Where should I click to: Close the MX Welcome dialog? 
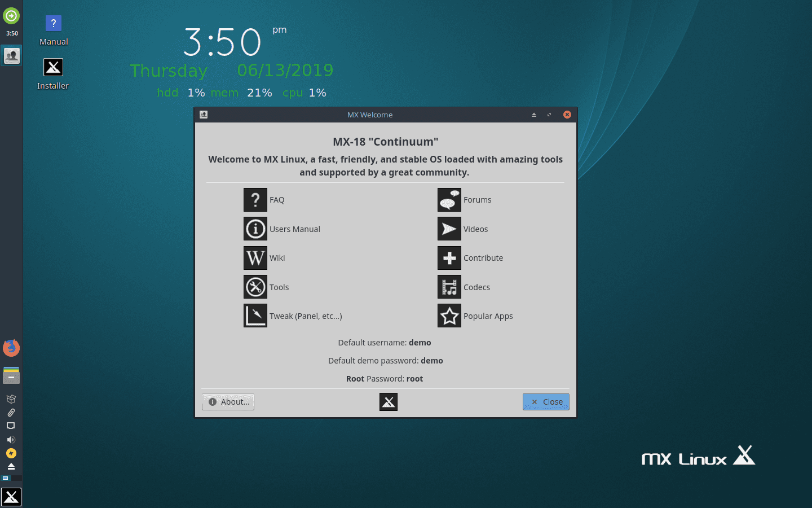click(x=545, y=402)
